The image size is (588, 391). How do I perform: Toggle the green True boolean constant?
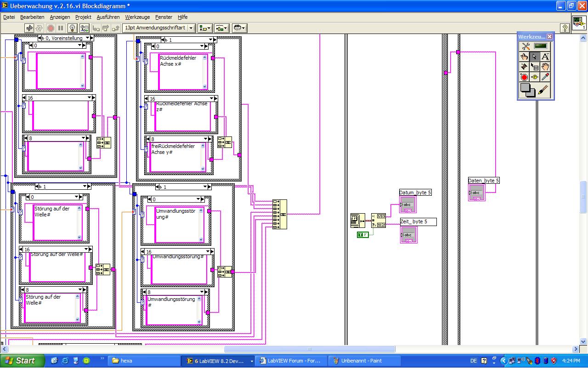363,235
